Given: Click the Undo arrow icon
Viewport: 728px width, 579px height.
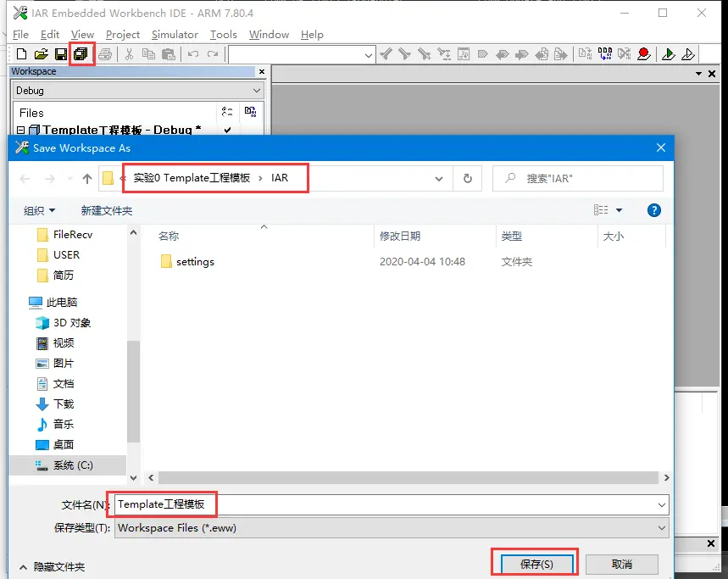Looking at the screenshot, I should tap(193, 54).
